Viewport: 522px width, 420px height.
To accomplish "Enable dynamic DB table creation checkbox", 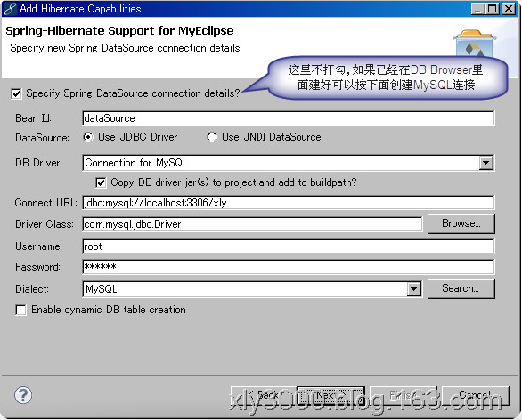I will tap(20, 311).
